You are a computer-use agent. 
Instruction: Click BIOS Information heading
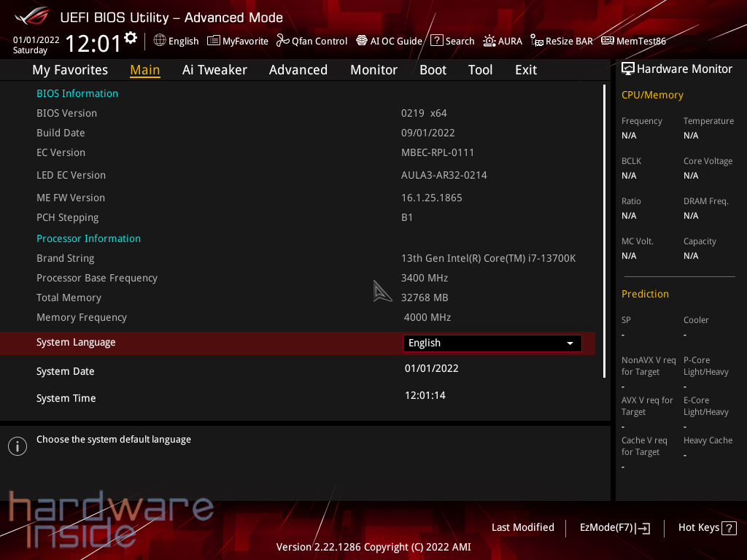click(77, 93)
